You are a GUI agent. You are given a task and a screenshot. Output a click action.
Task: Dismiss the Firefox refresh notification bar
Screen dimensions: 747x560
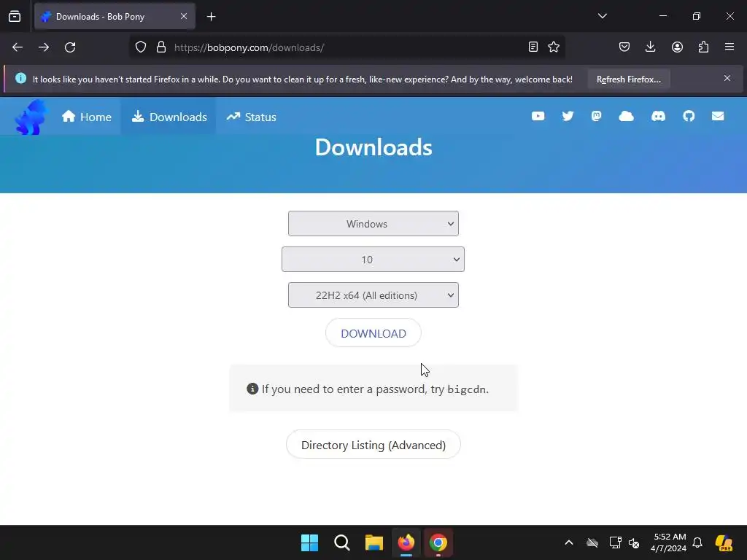(727, 78)
